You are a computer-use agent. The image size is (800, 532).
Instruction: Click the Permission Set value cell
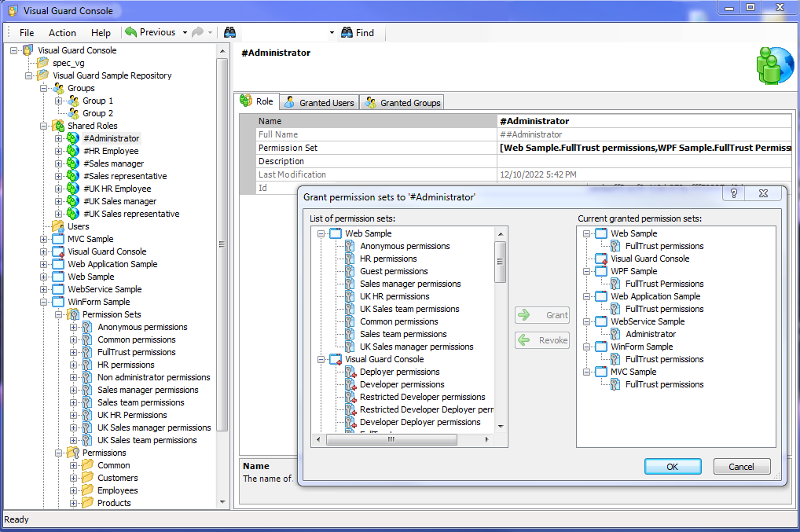[x=644, y=148]
